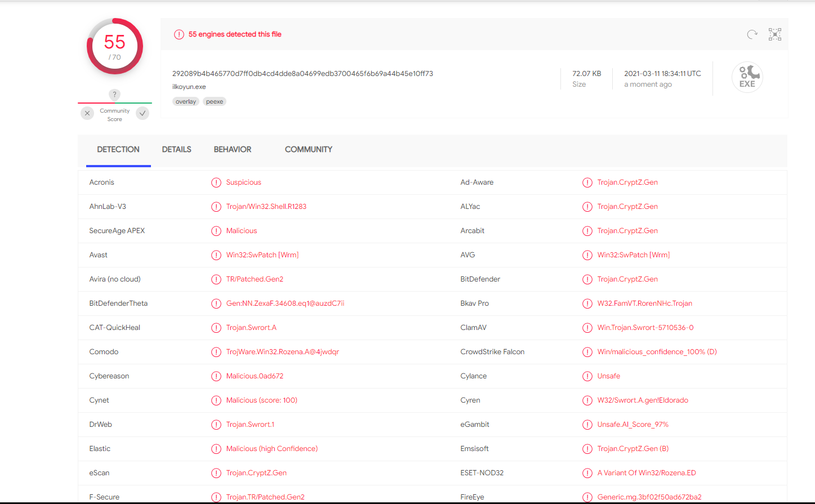The height and width of the screenshot is (504, 815).
Task: Click the 'Malicious (score: 100)' Cynet result
Action: tap(262, 400)
